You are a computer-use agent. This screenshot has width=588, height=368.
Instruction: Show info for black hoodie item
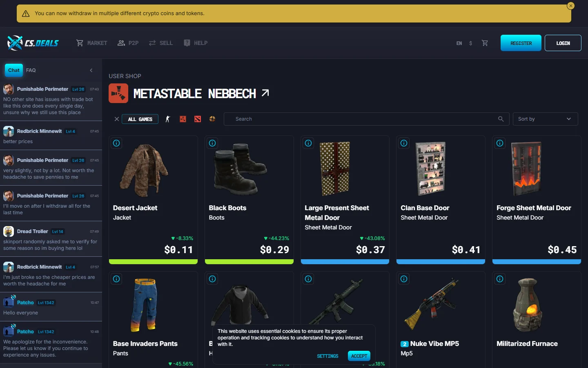point(212,279)
